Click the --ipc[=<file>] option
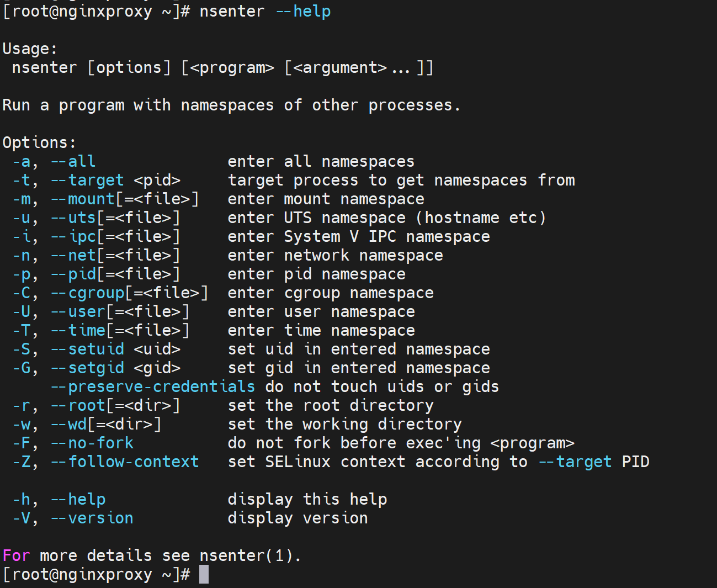The height and width of the screenshot is (588, 717). 115,236
